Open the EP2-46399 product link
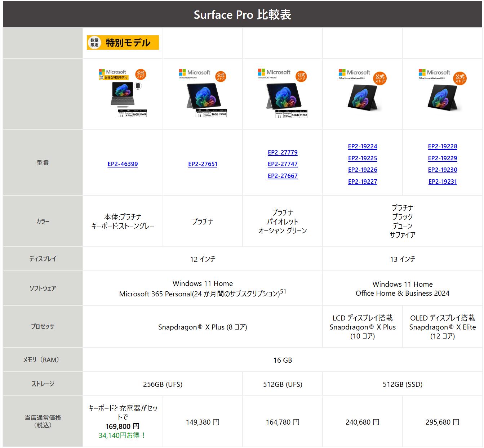This screenshot has height=448, width=484. point(123,164)
